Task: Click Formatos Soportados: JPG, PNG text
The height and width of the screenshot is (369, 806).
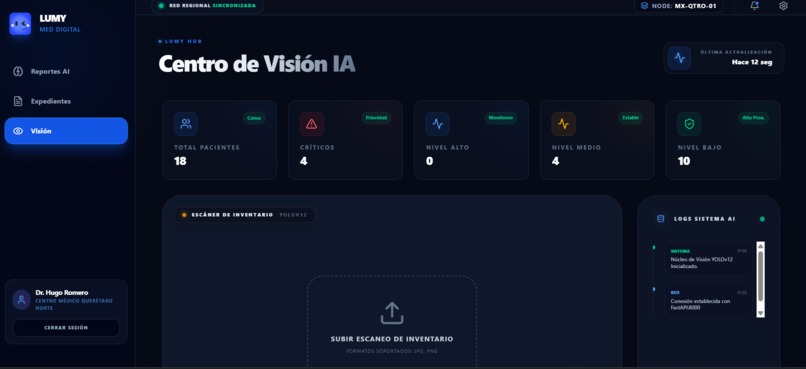Action: pyautogui.click(x=392, y=352)
